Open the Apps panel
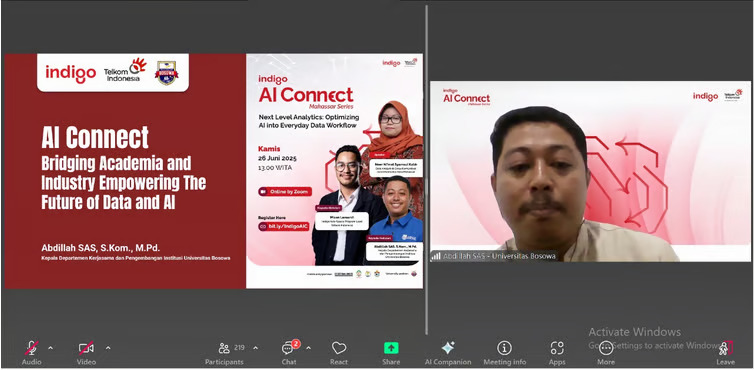The height and width of the screenshot is (370, 754). (557, 352)
